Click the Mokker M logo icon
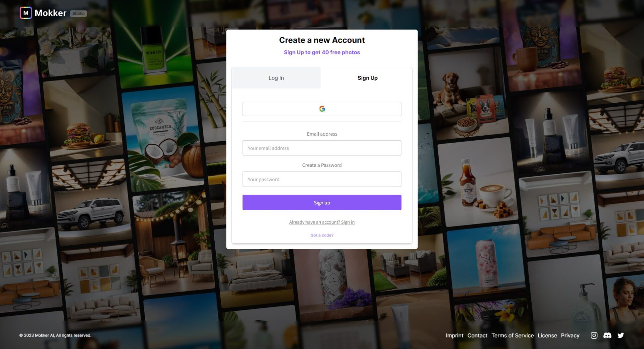 [26, 13]
